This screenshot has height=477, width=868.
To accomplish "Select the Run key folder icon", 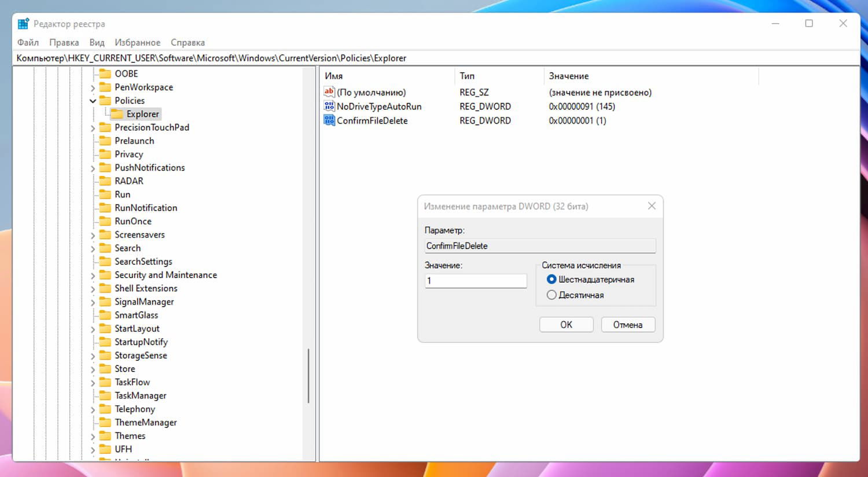I will 105,195.
